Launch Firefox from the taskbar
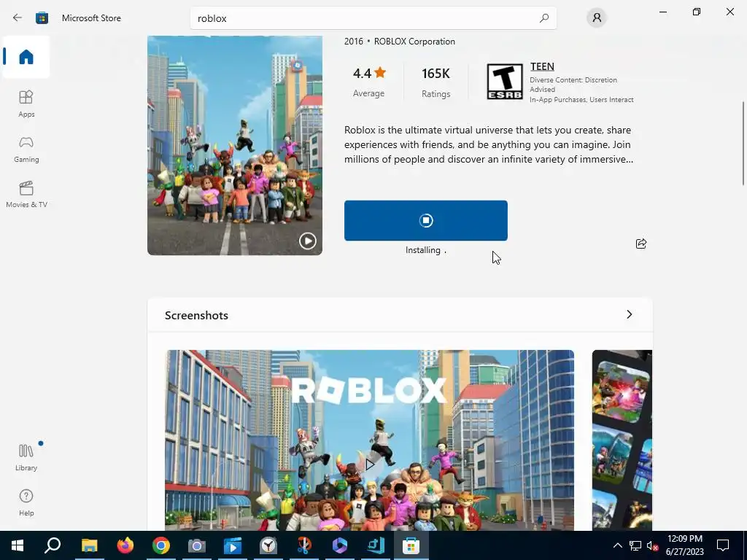The width and height of the screenshot is (747, 560). click(x=125, y=545)
